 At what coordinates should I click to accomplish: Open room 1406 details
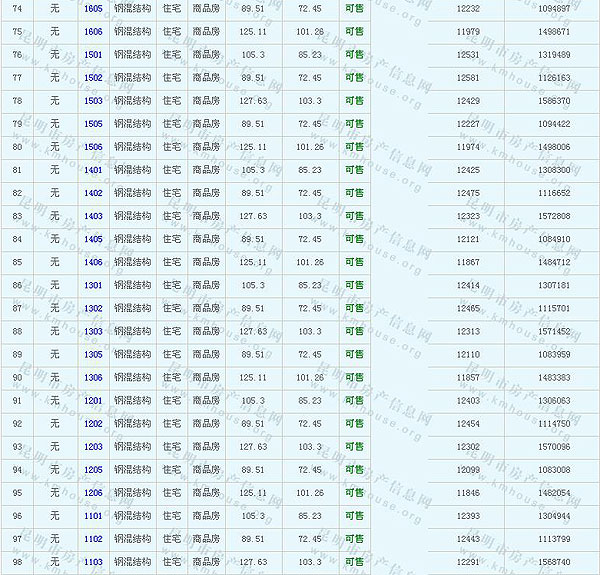93,262
